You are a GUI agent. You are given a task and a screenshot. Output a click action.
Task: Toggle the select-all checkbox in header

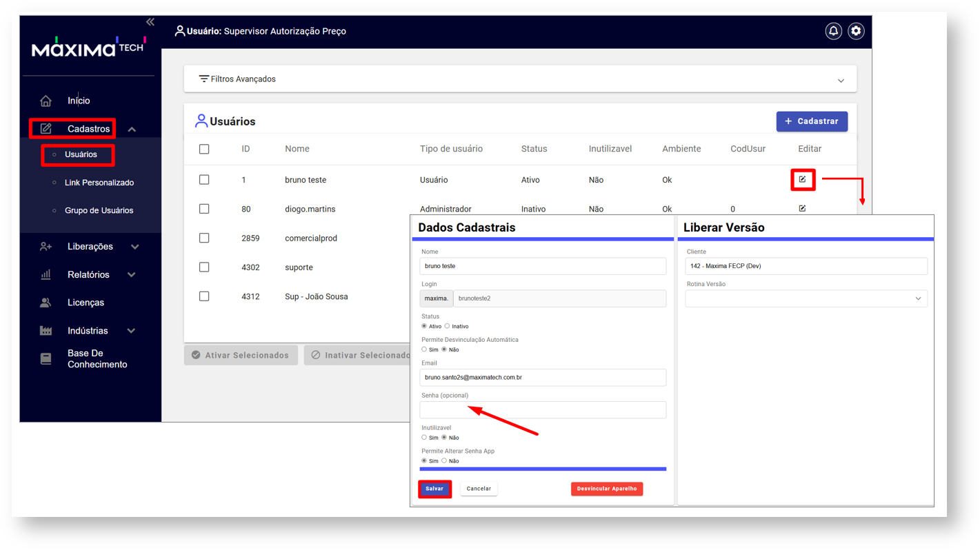tap(204, 150)
